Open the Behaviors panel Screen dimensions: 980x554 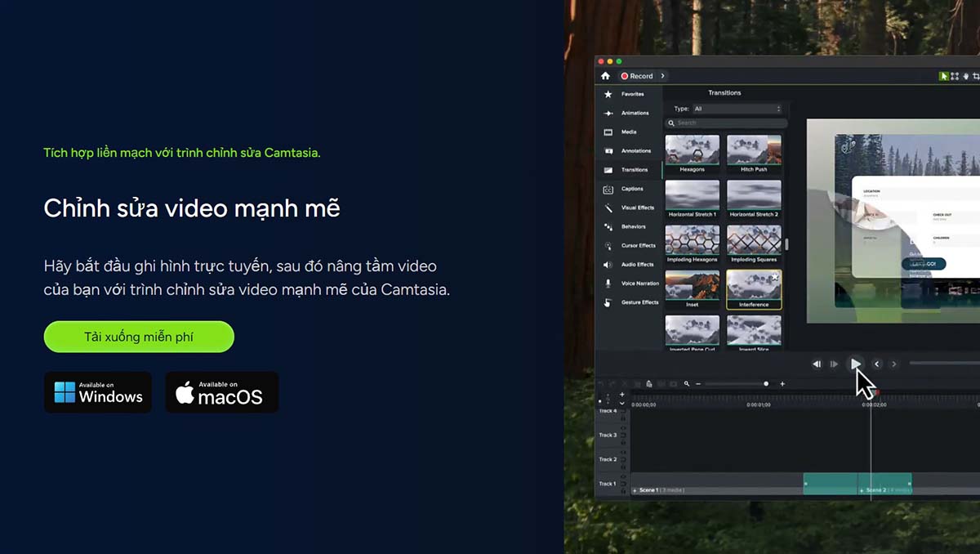point(629,226)
